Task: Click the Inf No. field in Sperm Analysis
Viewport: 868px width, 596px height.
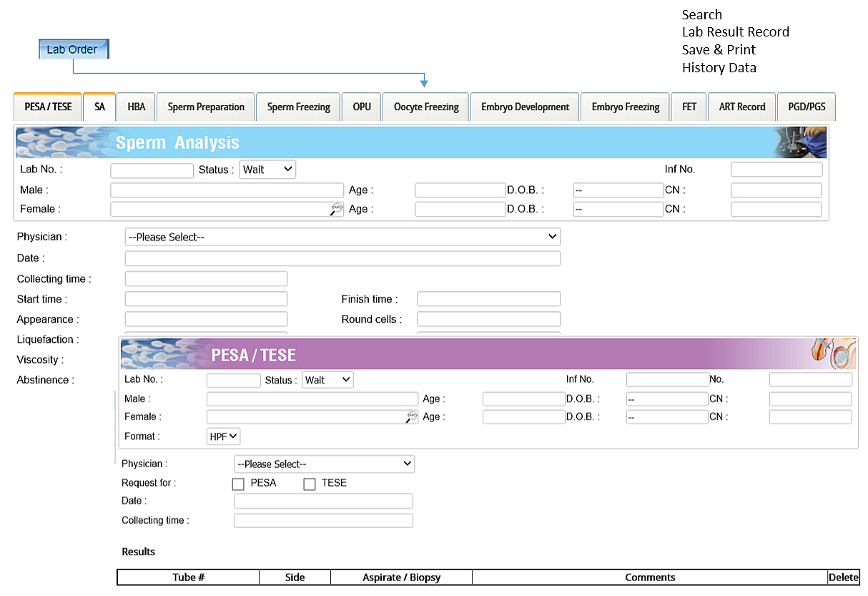Action: pos(776,170)
